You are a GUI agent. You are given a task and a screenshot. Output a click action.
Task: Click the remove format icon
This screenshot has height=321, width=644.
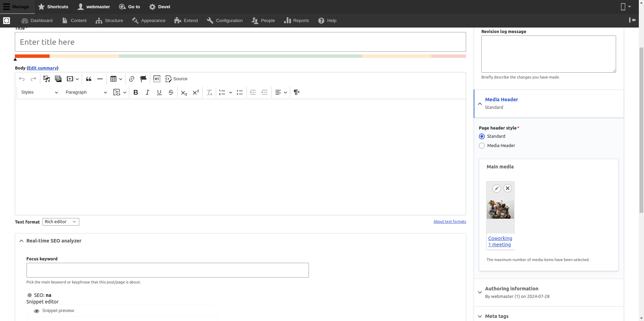(209, 92)
